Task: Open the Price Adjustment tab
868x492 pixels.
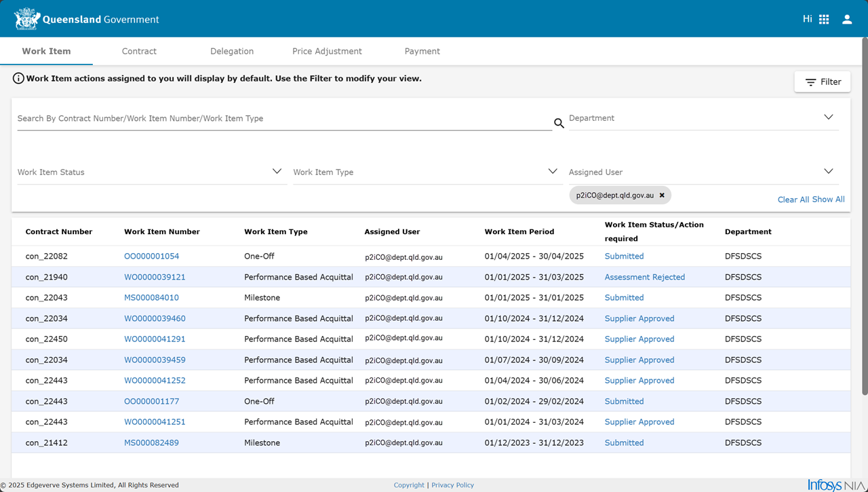Action: point(327,52)
